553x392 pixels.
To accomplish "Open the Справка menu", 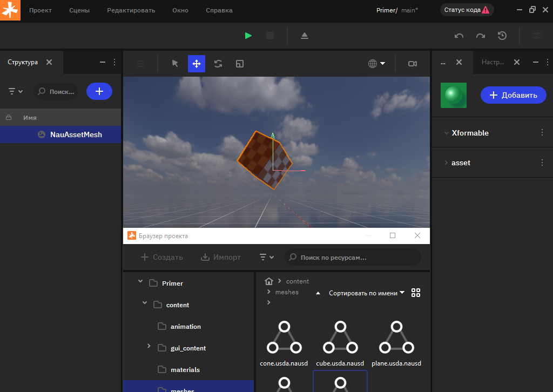I will 219,10.
